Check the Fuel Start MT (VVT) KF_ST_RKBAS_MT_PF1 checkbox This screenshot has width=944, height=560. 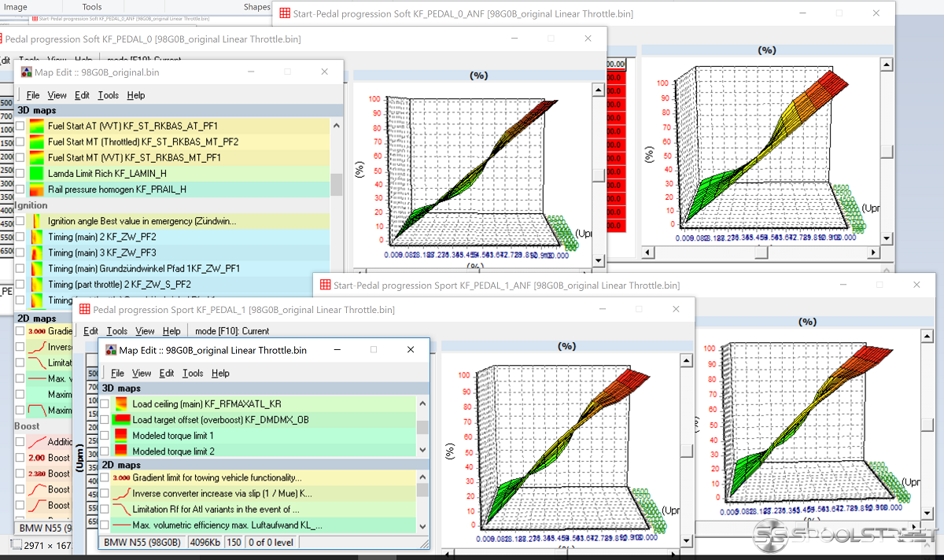(21, 157)
